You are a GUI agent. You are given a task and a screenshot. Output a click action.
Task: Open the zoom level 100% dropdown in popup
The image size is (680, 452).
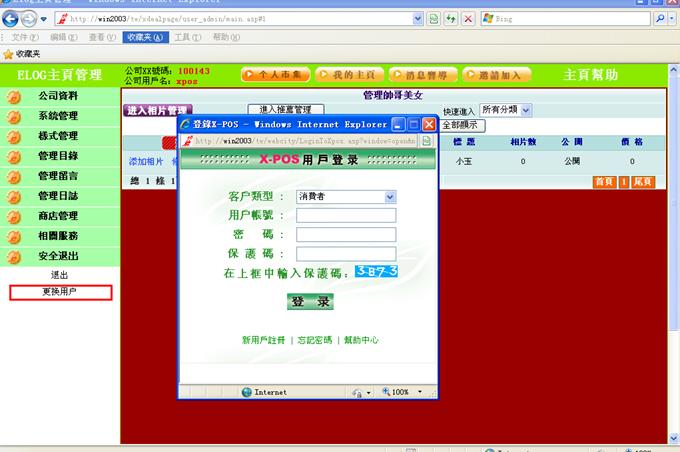coord(419,392)
